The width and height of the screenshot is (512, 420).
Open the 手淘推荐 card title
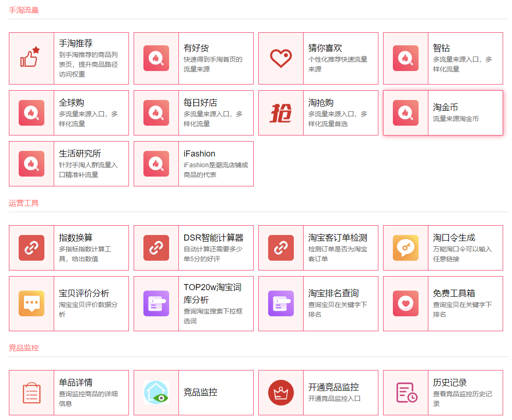pyautogui.click(x=76, y=43)
